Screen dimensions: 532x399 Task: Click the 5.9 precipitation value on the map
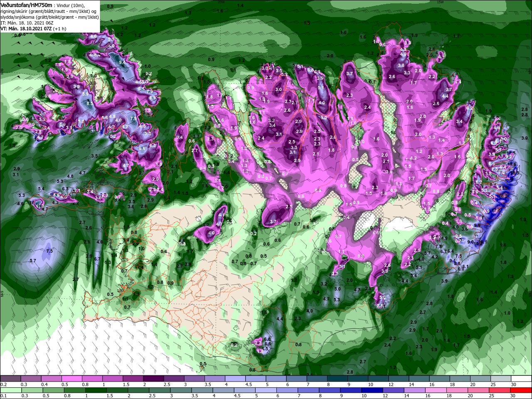coord(86,94)
